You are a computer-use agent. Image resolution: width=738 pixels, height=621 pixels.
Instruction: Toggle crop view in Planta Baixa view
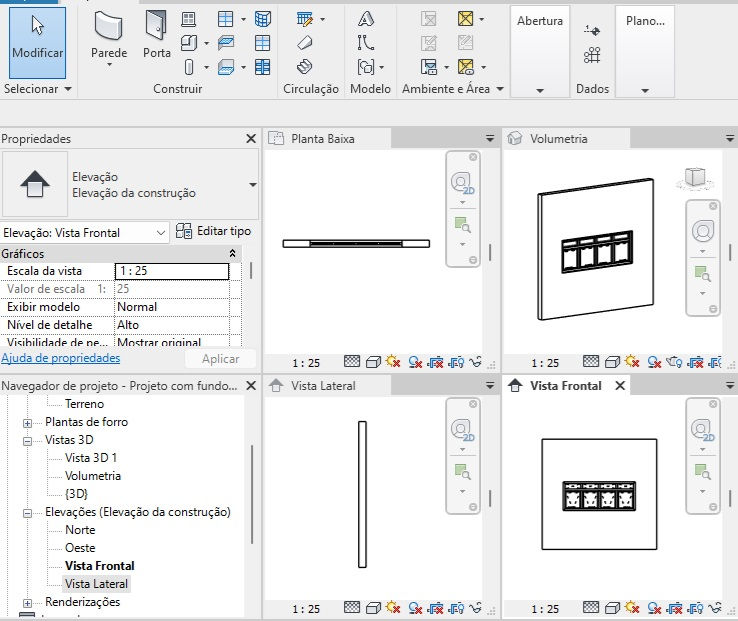click(x=436, y=362)
